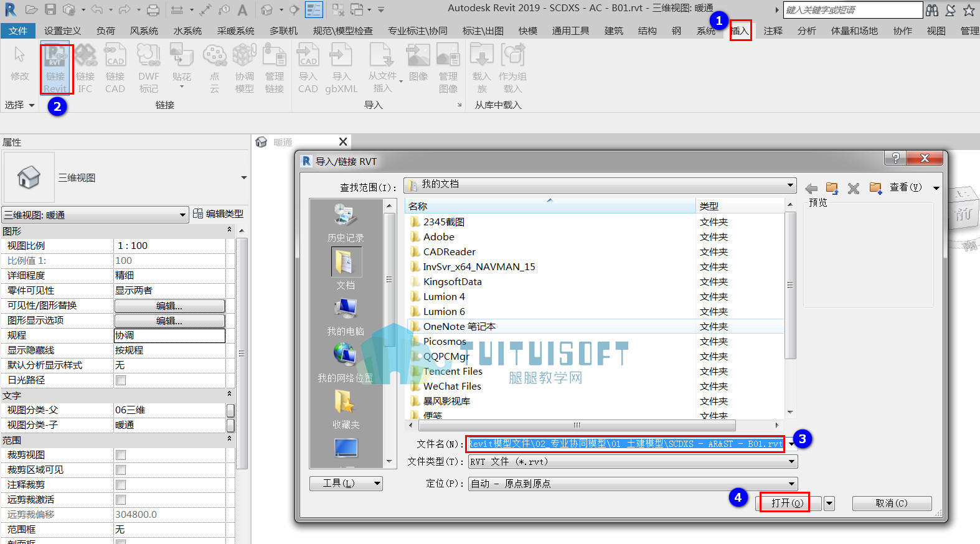Image resolution: width=980 pixels, height=544 pixels.
Task: Activate the Modify (修改) arrow tool
Action: click(x=20, y=63)
